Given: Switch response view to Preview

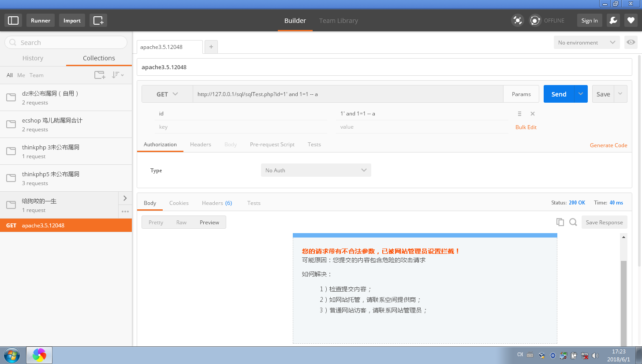Looking at the screenshot, I should coord(209,222).
